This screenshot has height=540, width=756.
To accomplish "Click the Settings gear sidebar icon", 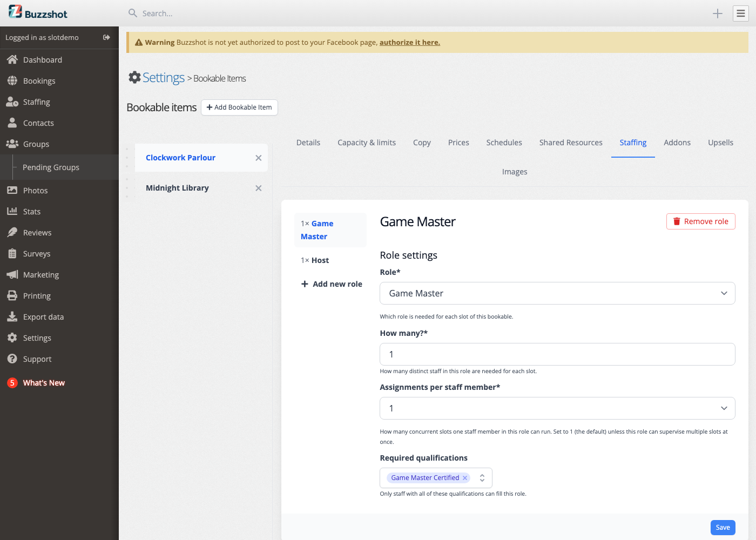I will coord(12,337).
